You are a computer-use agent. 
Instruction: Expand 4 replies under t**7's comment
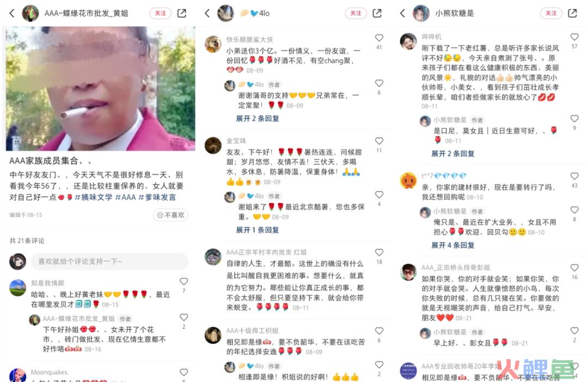point(452,245)
